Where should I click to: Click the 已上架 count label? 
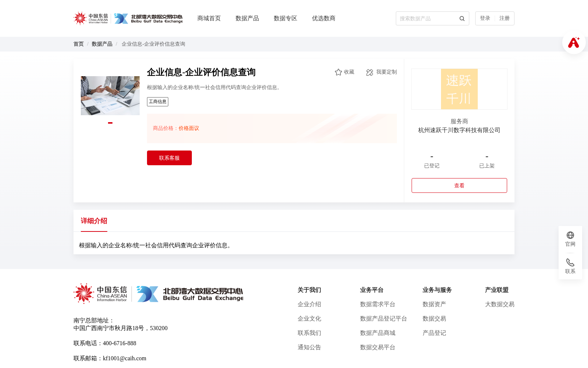pyautogui.click(x=487, y=166)
